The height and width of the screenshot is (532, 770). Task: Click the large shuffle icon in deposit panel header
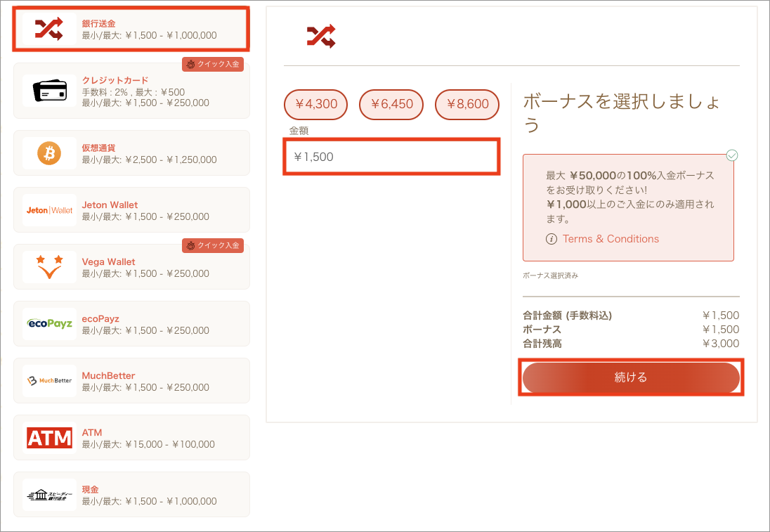pos(321,37)
